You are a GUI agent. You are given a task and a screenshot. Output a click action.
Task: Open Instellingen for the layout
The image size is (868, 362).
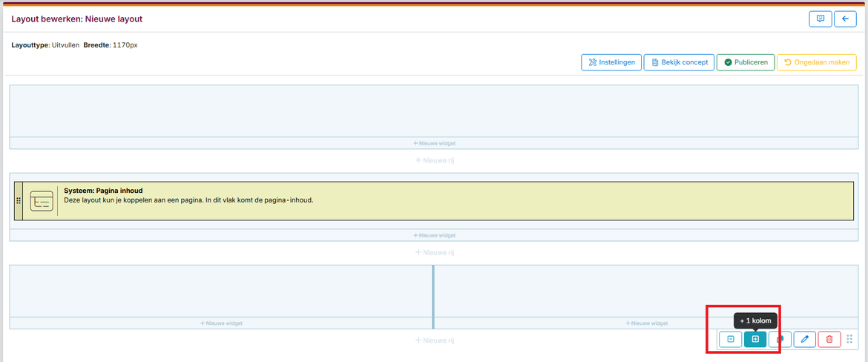click(x=611, y=62)
